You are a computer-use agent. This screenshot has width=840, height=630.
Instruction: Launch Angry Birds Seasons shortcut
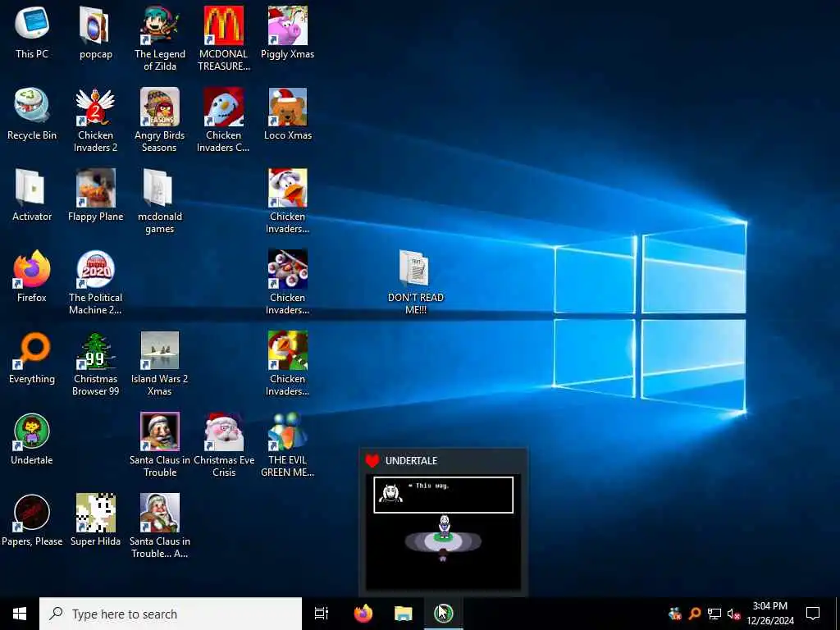(160, 121)
